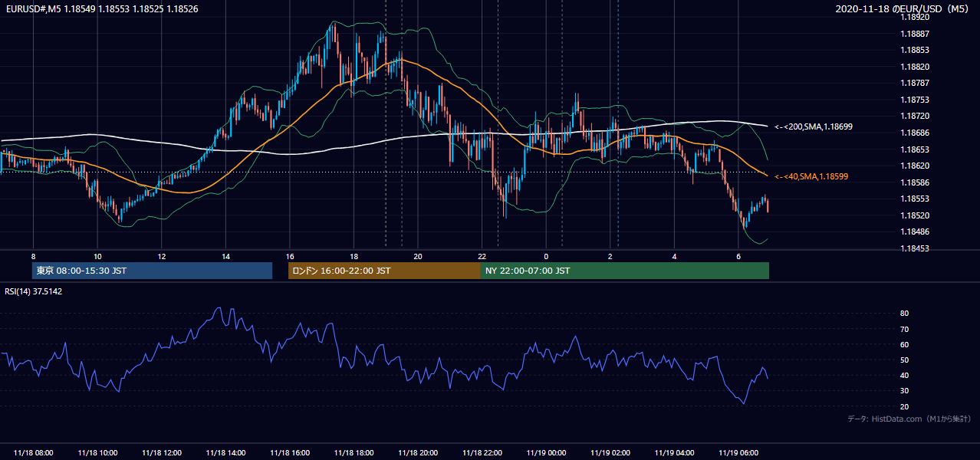Image resolution: width=980 pixels, height=460 pixels.
Task: Click the 11/18 22:00 bottom time label
Action: pyautogui.click(x=482, y=453)
